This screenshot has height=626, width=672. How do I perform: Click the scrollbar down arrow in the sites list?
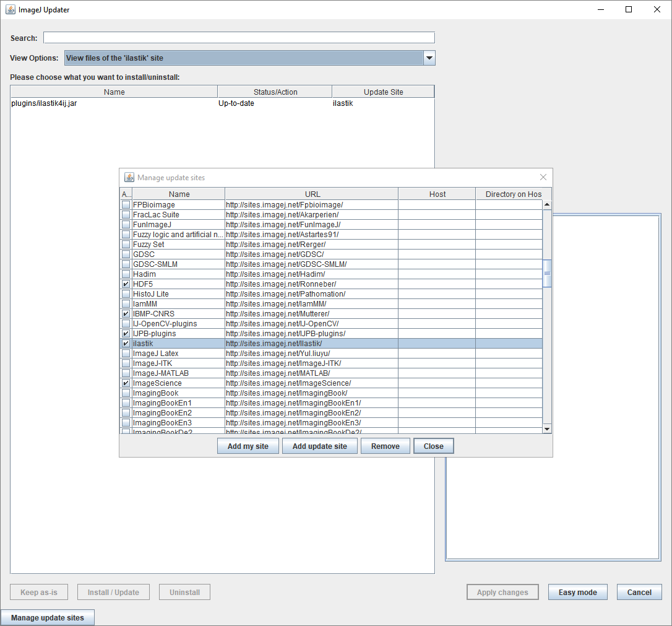[x=547, y=428]
